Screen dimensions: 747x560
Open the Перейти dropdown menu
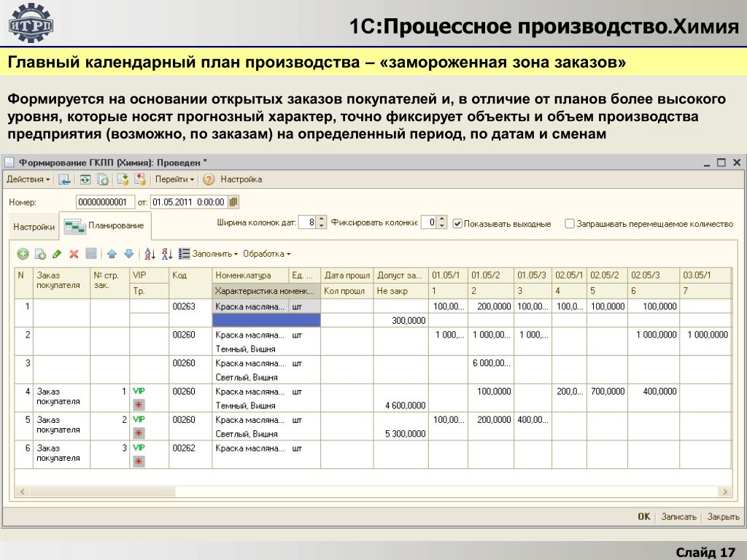point(175,179)
